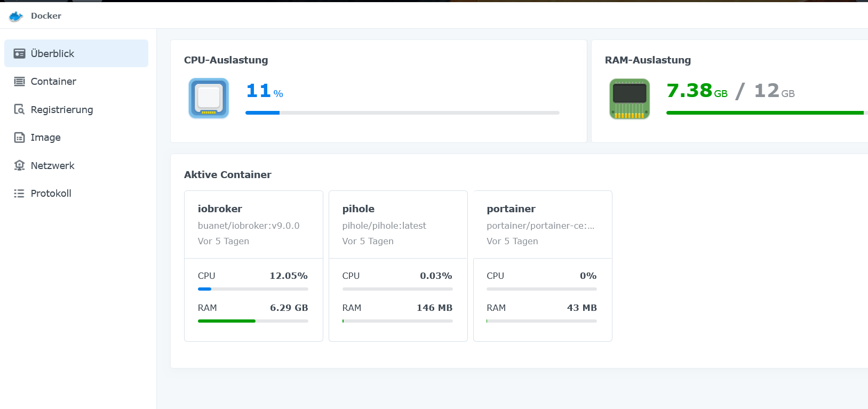Screen dimensions: 868x409
Task: Open the Registrierung section
Action: pyautogui.click(x=76, y=109)
